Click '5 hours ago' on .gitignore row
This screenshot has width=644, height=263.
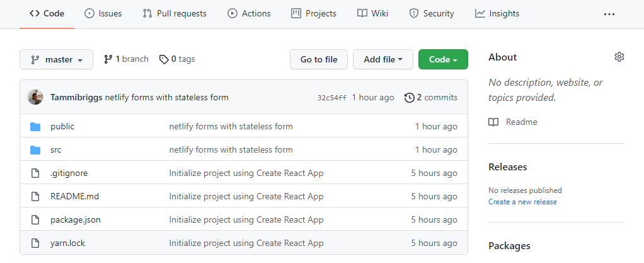[434, 173]
